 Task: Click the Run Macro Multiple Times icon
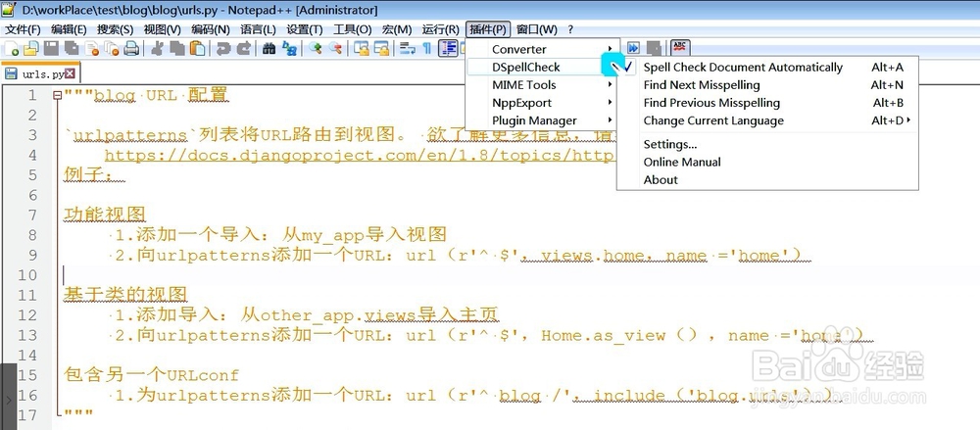(x=633, y=48)
